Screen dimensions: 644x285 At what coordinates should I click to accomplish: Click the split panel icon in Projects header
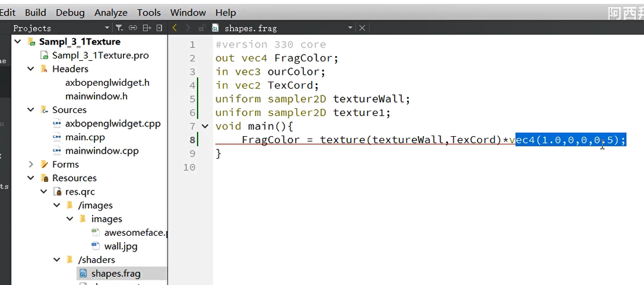(147, 28)
